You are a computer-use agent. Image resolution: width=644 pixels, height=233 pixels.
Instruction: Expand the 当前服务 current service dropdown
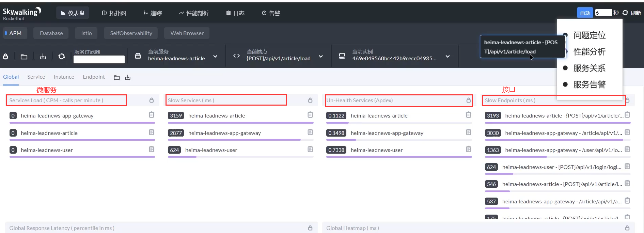215,56
